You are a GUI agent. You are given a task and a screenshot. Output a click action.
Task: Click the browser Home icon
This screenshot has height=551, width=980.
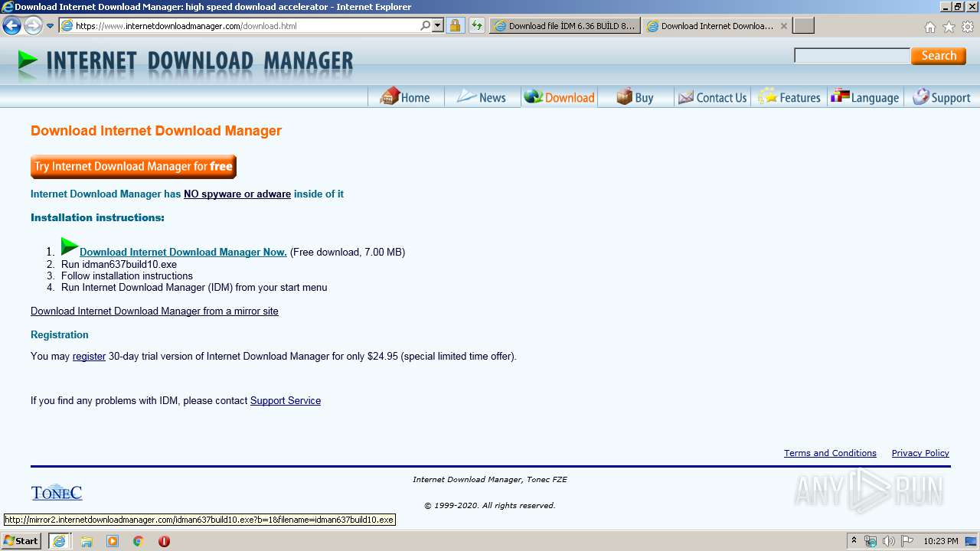pyautogui.click(x=929, y=27)
